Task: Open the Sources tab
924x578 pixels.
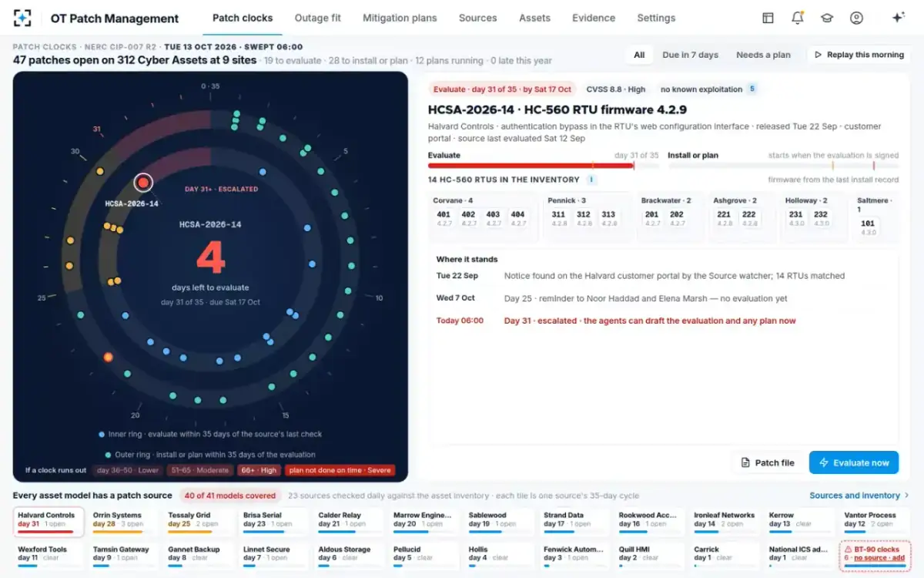Action: point(477,18)
